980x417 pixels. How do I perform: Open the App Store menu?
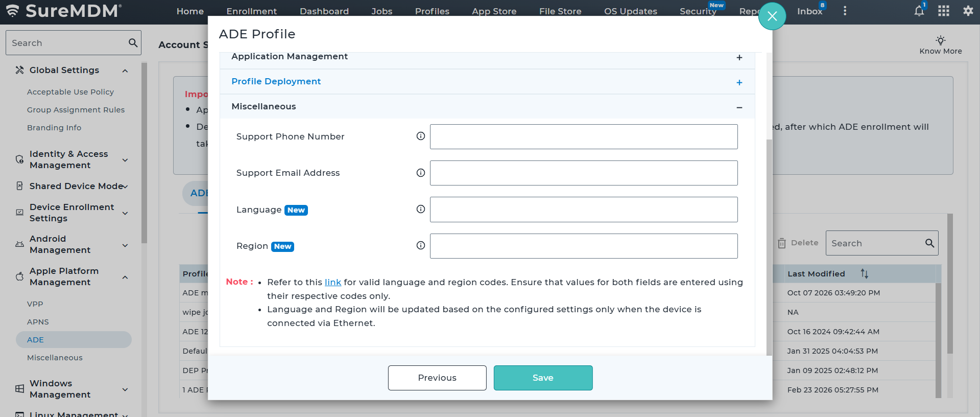494,11
